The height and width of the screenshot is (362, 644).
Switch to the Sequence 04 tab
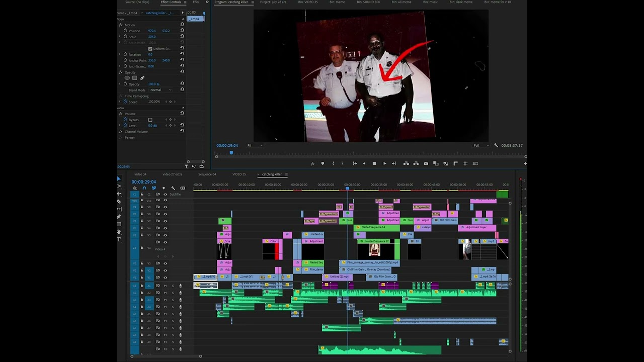click(207, 174)
